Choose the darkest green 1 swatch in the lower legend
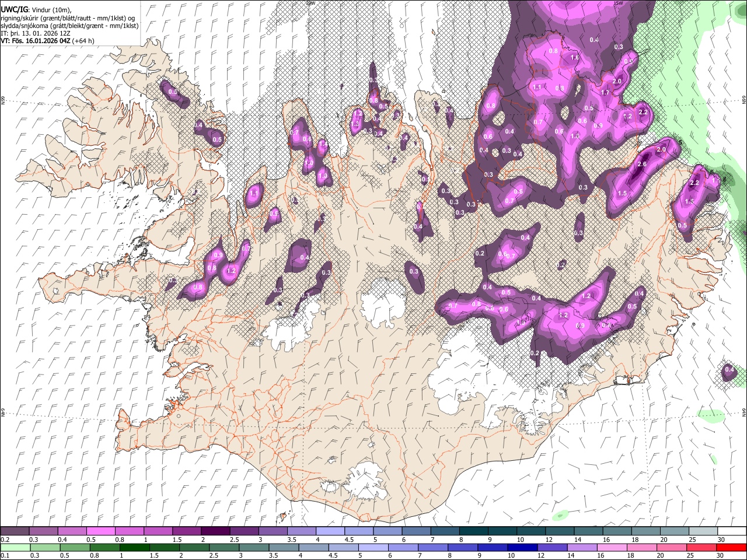The height and width of the screenshot is (560, 747). 134,548
